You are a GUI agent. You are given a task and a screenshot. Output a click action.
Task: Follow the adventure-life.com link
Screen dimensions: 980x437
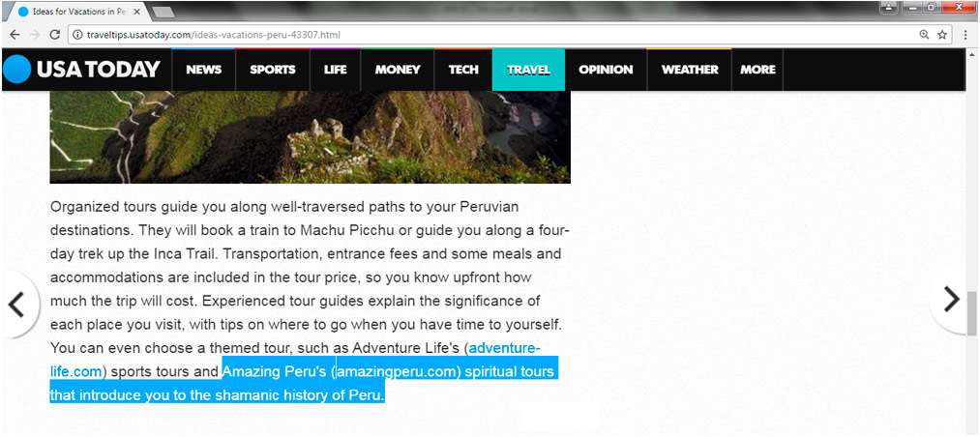coord(504,348)
